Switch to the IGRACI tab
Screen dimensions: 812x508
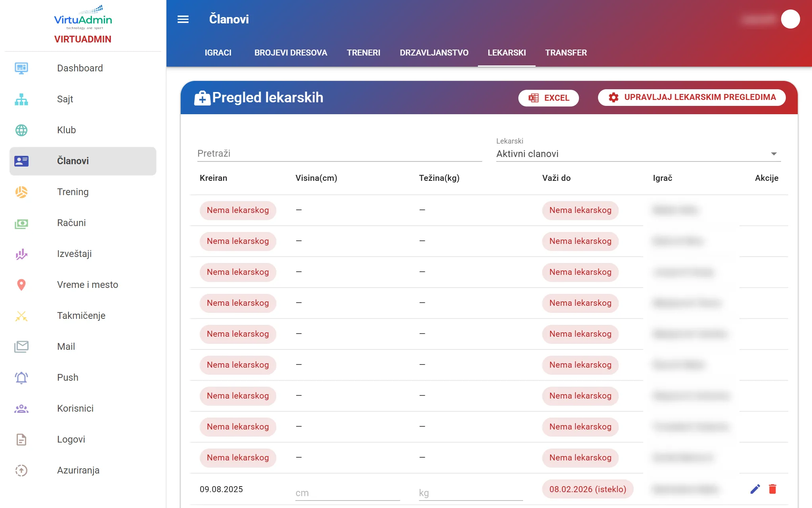pos(218,53)
